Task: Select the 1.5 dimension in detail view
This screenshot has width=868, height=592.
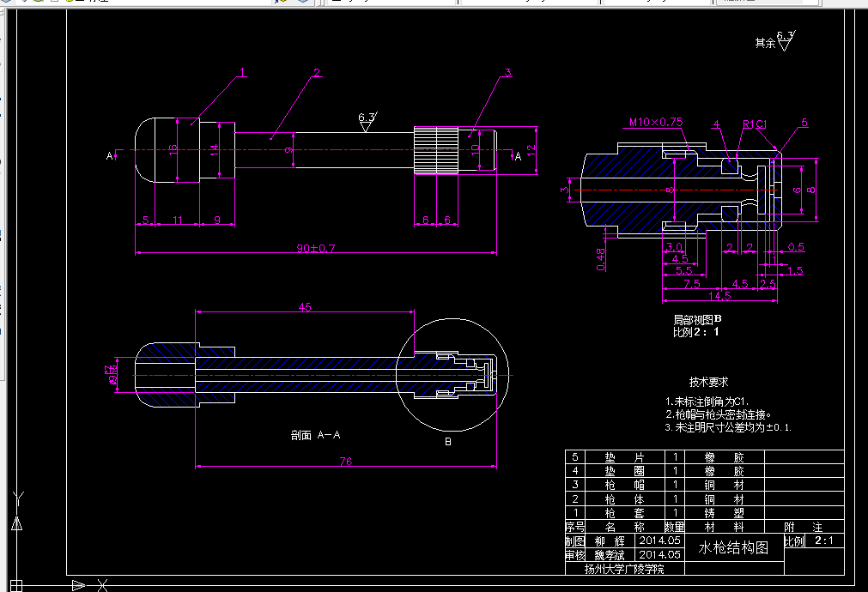Action: click(x=796, y=270)
